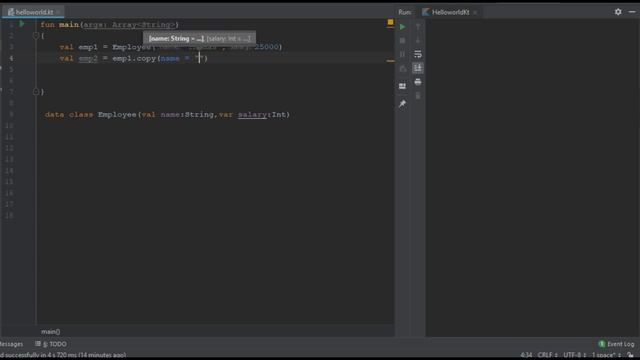Screen dimensions: 640x360
Task: Click the 25000 number literal
Action: 267,47
